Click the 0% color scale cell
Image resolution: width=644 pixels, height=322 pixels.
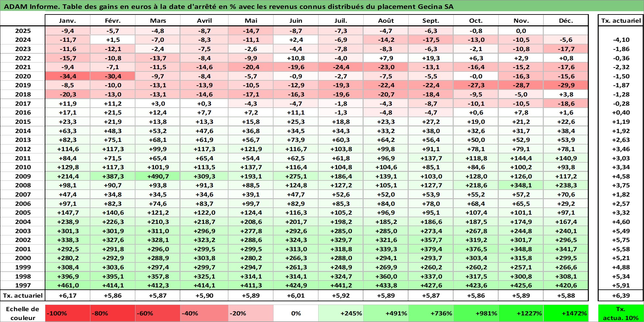[x=296, y=313]
